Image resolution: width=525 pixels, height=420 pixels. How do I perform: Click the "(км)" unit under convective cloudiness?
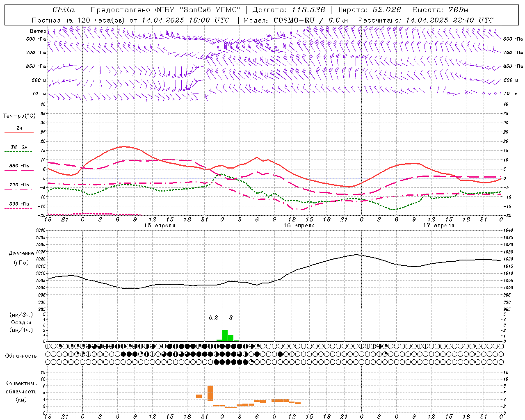coord(21,399)
